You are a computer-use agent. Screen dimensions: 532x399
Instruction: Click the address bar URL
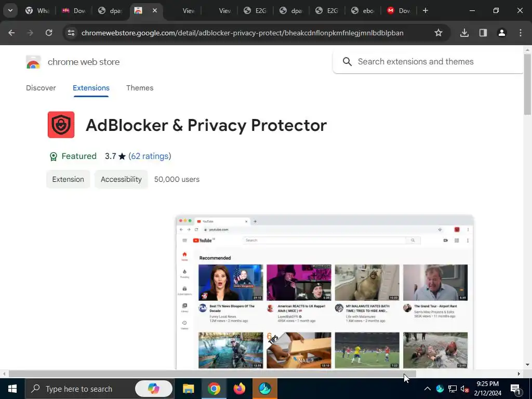pyautogui.click(x=242, y=33)
